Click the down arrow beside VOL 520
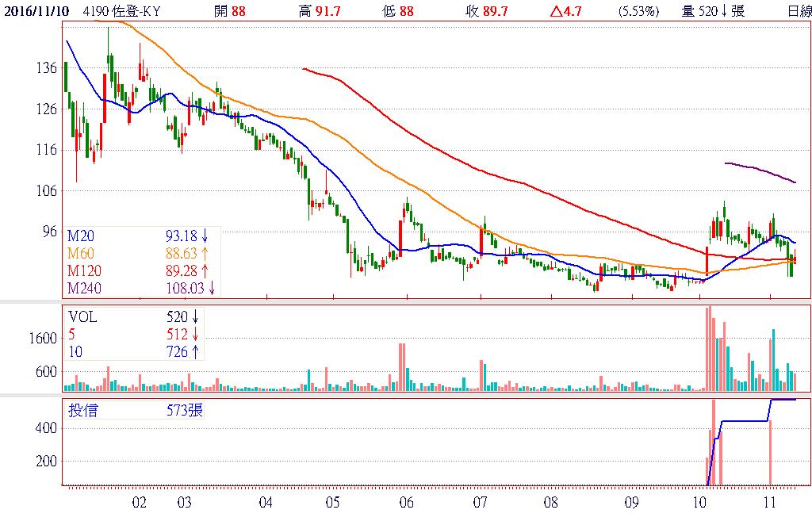Screen dimensions: 812x525 tap(194, 317)
